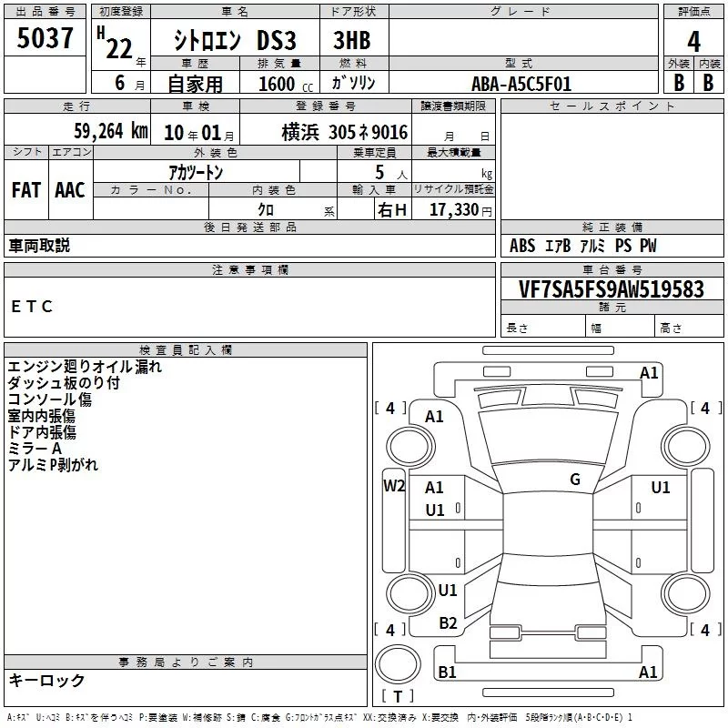Select the 譲渡書類期限 header
The image size is (728, 728).
[453, 106]
